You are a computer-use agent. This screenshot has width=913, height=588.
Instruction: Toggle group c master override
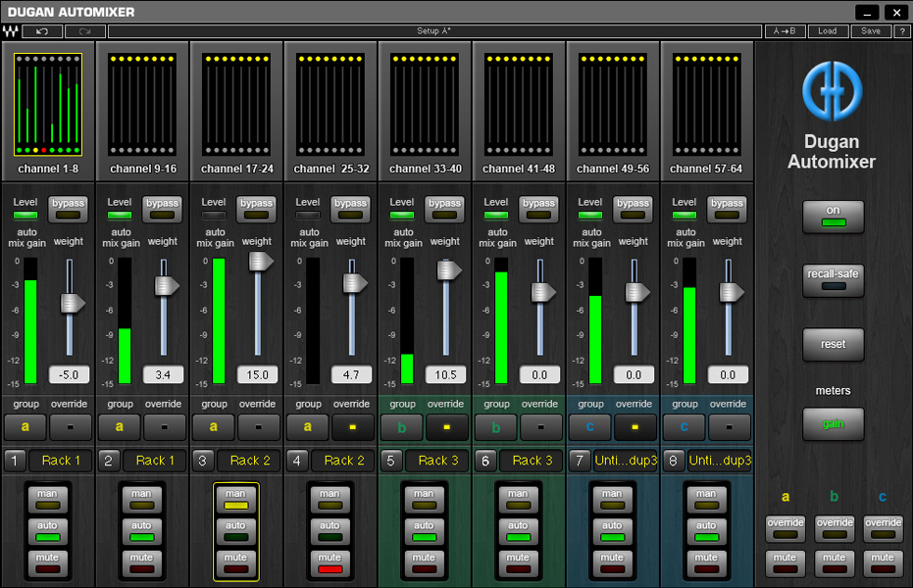pyautogui.click(x=883, y=528)
